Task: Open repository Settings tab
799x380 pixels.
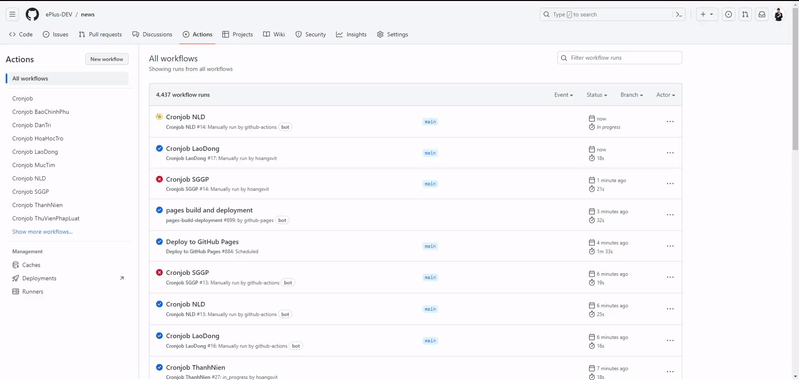Action: pos(392,35)
